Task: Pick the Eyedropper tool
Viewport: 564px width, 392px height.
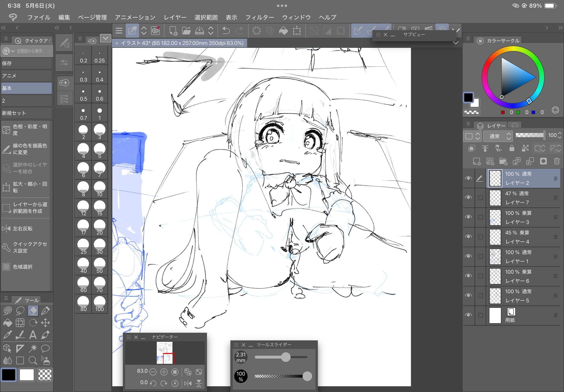Action: coord(8,335)
